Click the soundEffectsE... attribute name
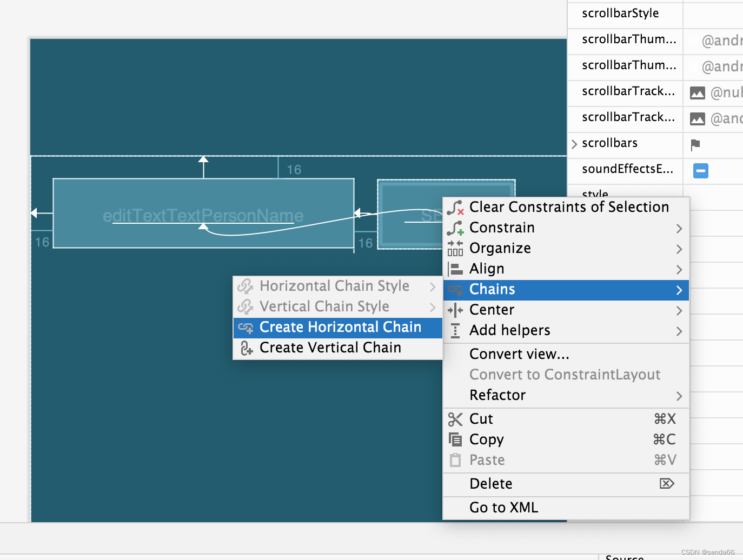The image size is (743, 560). click(x=627, y=169)
